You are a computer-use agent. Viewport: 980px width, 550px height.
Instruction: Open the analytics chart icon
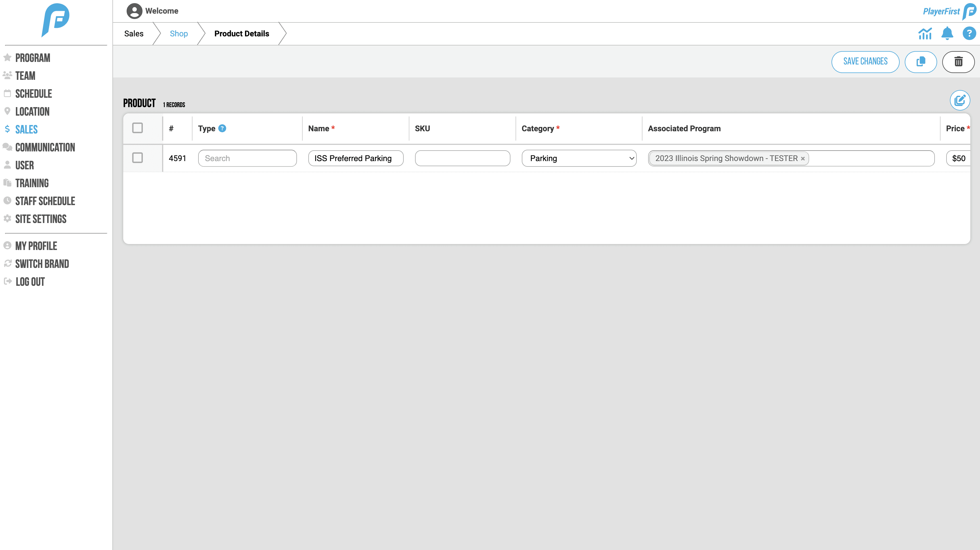[x=925, y=34]
